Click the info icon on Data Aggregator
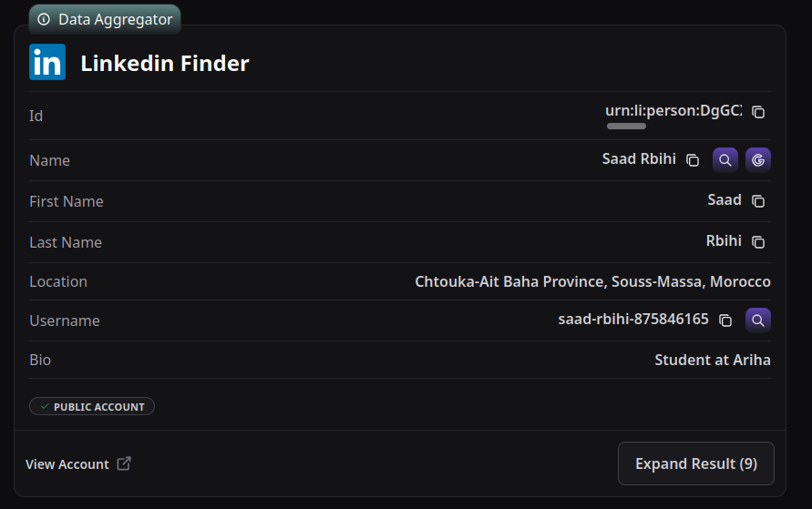 click(x=44, y=19)
